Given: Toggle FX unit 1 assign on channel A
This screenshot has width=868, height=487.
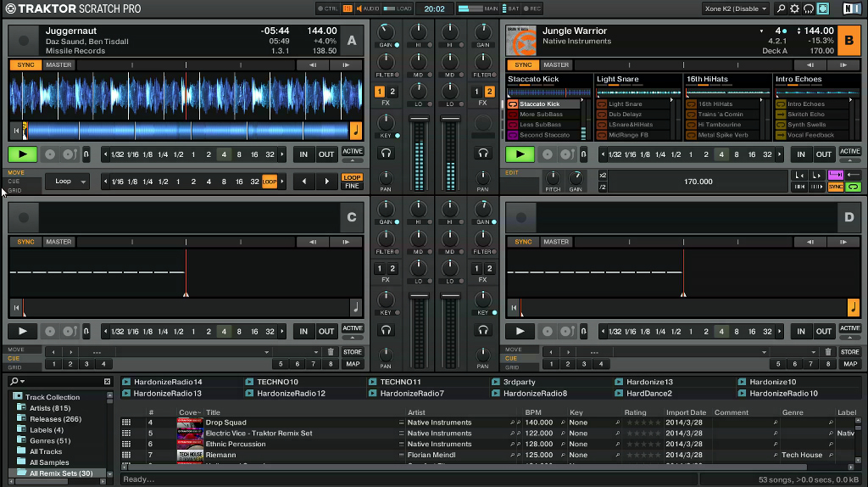Looking at the screenshot, I should click(380, 92).
